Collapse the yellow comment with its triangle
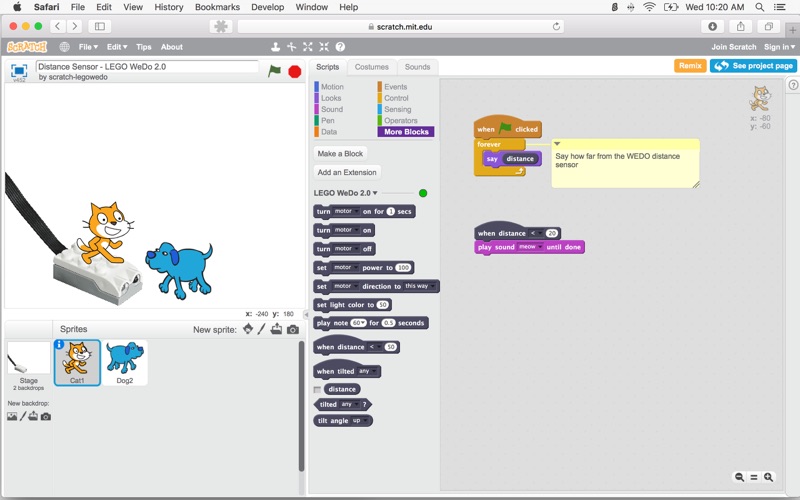This screenshot has height=500, width=800. tap(557, 144)
